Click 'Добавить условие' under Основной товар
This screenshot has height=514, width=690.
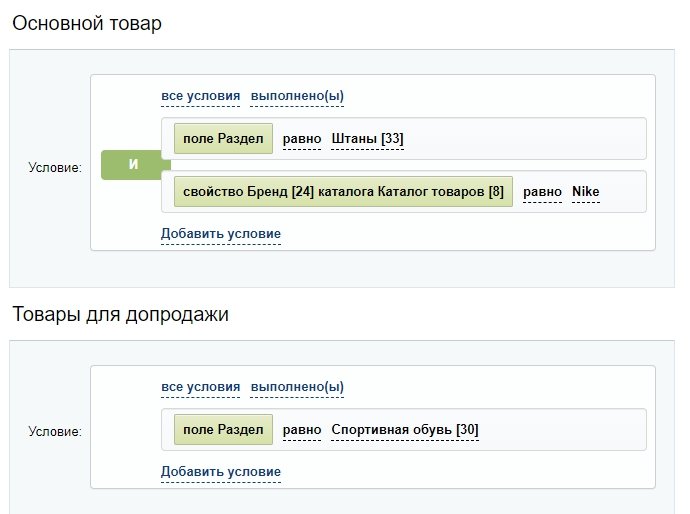click(x=221, y=234)
